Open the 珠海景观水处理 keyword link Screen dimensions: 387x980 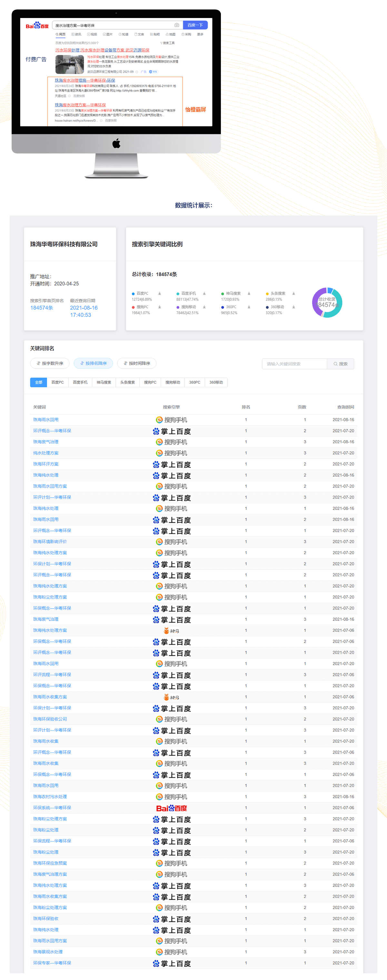pos(48,952)
